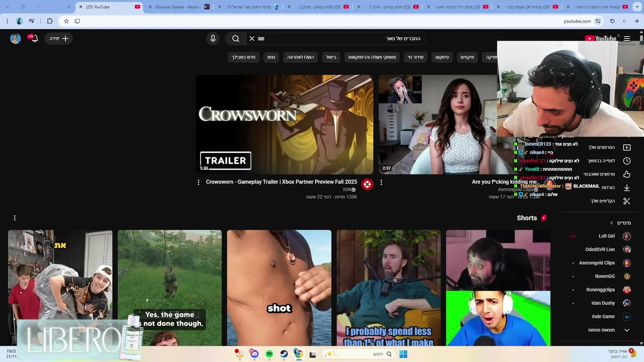Open Chrome media controls icon
The width and height of the screenshot is (644, 362).
[x=32, y=21]
